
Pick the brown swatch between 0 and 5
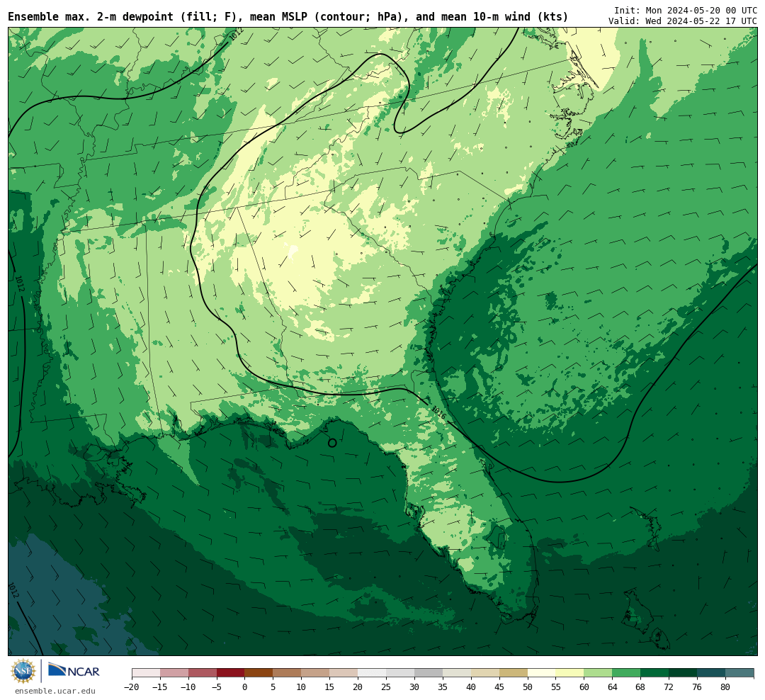pyautogui.click(x=259, y=673)
